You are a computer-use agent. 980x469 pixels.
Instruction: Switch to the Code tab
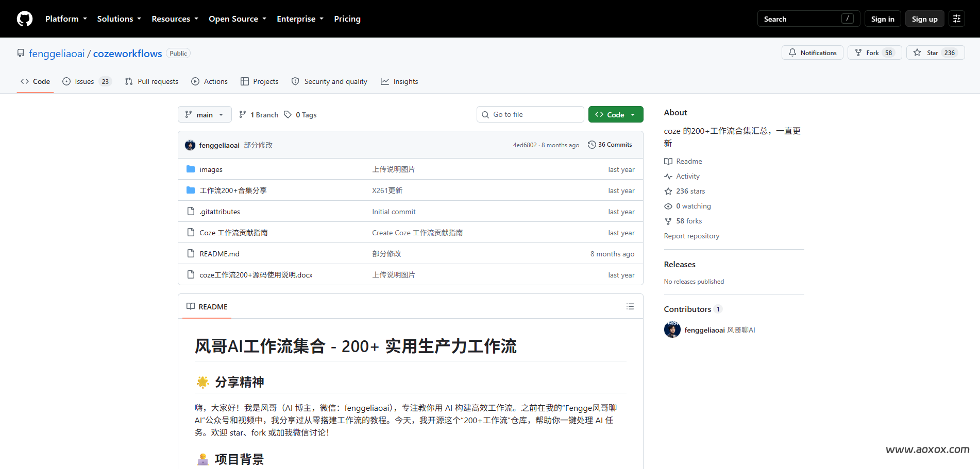tap(35, 81)
